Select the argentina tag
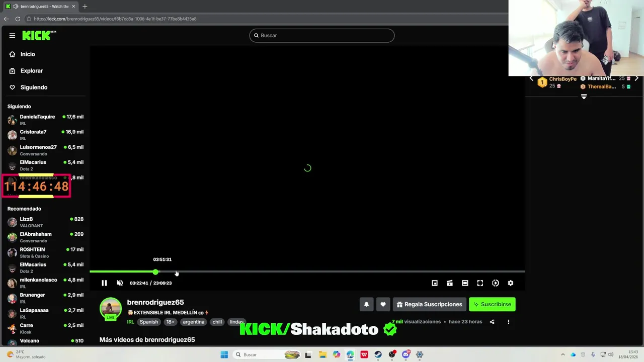The width and height of the screenshot is (644, 362). coord(194,322)
